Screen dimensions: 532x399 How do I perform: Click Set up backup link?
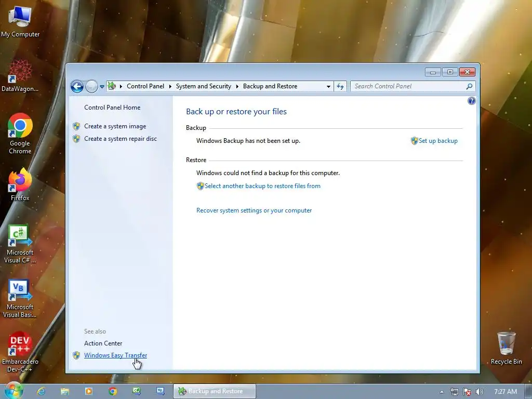[x=438, y=141]
